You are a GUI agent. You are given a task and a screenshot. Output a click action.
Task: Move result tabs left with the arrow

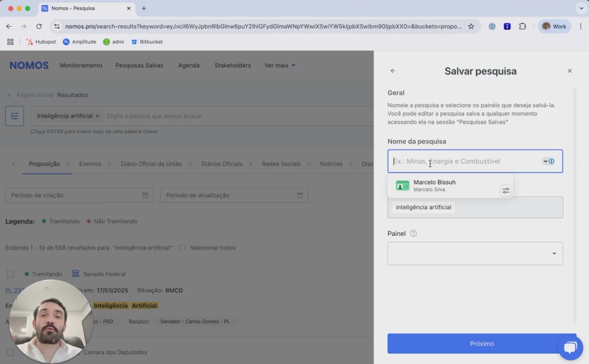coord(14,164)
